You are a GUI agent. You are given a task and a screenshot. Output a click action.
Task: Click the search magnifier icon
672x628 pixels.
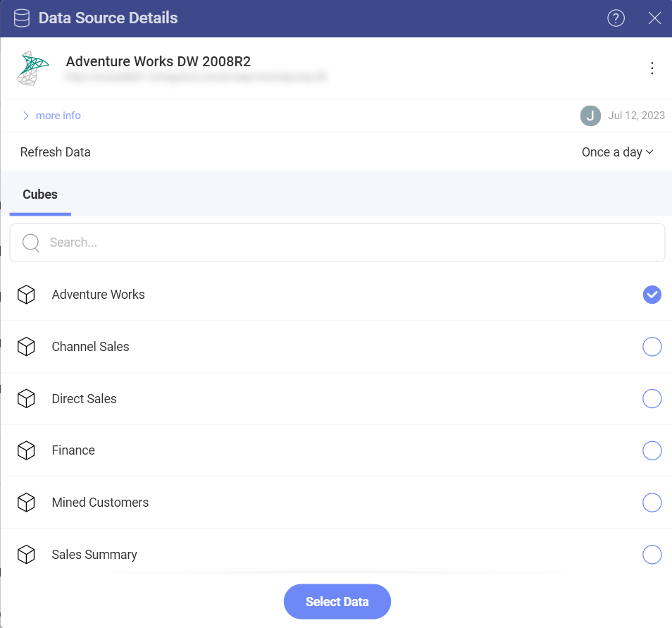point(31,242)
